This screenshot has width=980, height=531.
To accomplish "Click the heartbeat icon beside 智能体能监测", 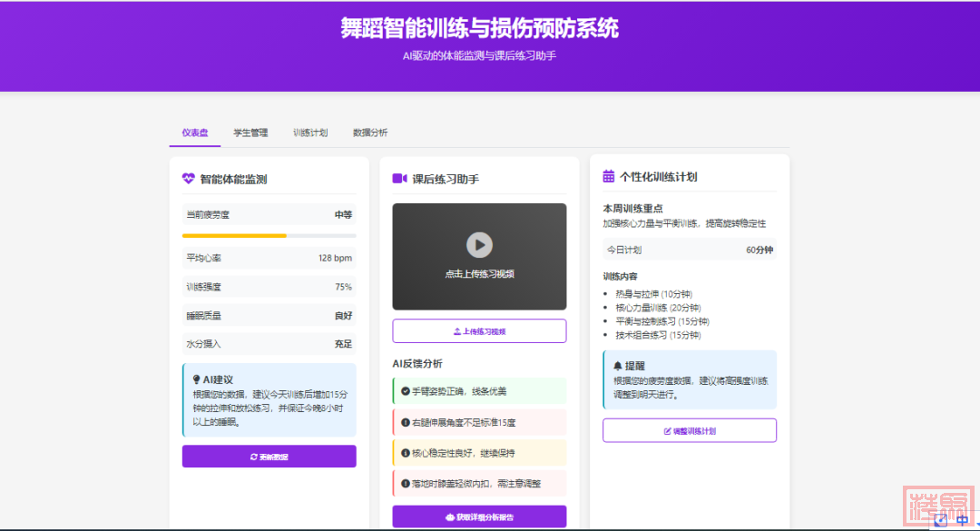I will tap(189, 179).
